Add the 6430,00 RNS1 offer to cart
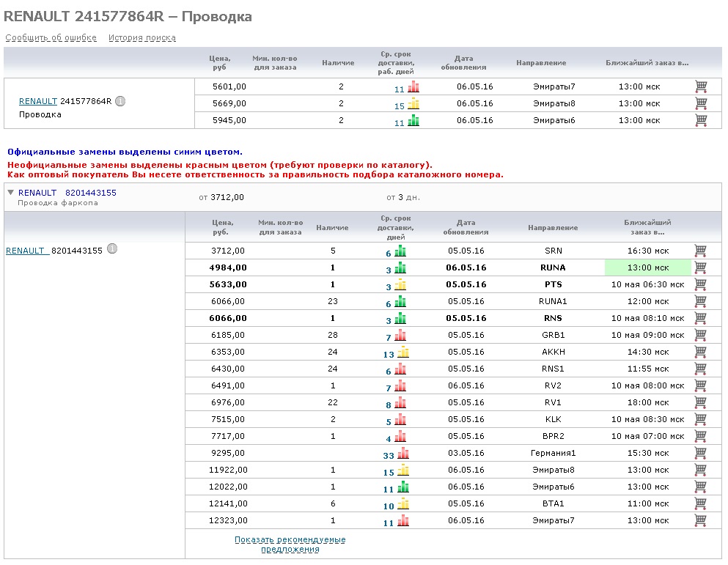728x565 pixels. 701,369
